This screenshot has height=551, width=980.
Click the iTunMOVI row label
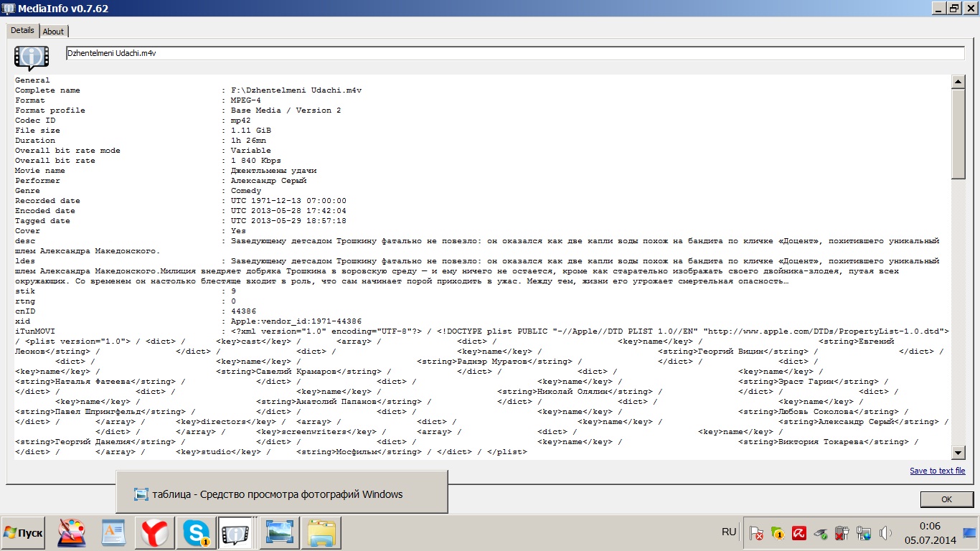click(x=35, y=331)
